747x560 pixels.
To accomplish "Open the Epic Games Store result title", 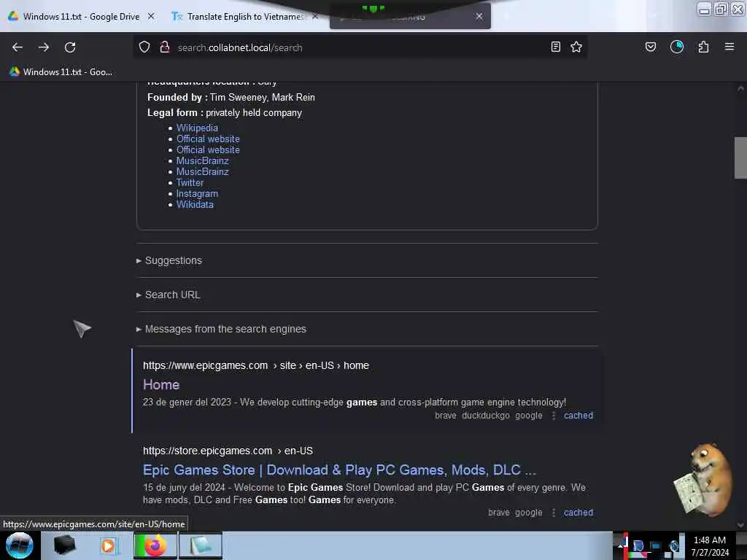I will coord(339,470).
